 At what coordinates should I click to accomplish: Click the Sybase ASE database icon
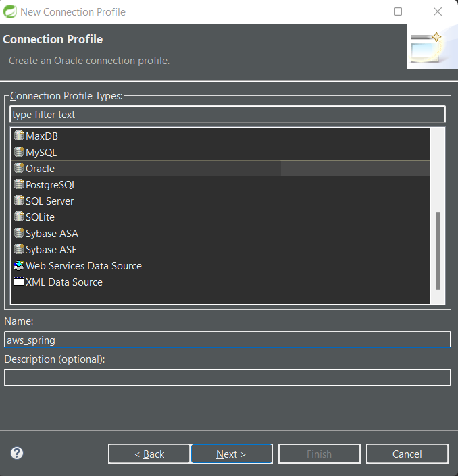(x=19, y=249)
